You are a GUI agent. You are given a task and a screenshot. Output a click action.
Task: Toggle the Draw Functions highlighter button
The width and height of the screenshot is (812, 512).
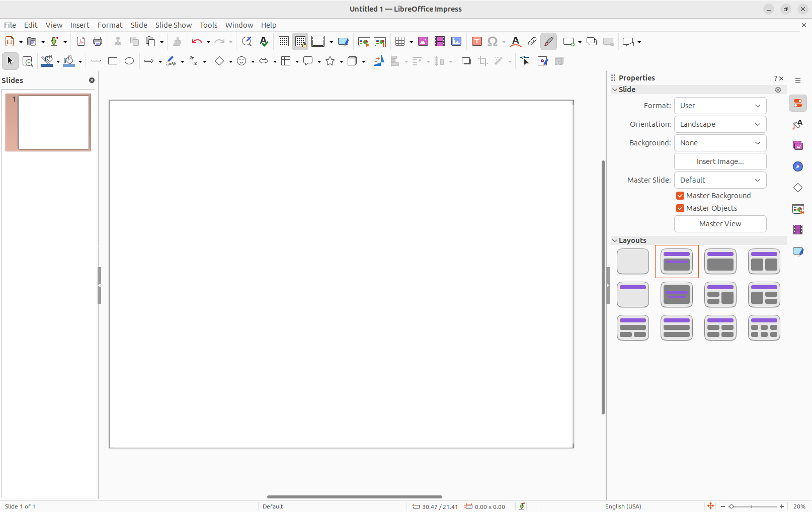(549, 42)
